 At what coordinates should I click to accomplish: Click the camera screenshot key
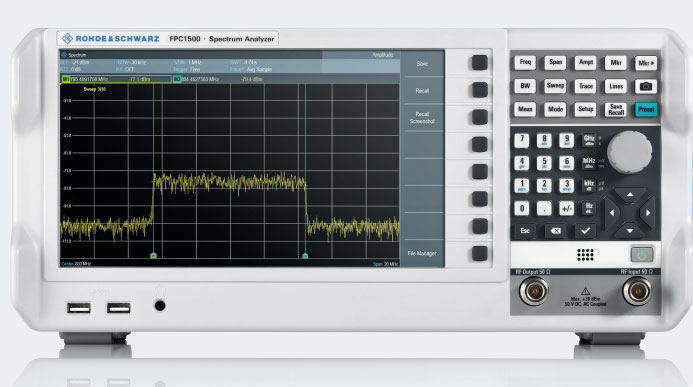645,86
